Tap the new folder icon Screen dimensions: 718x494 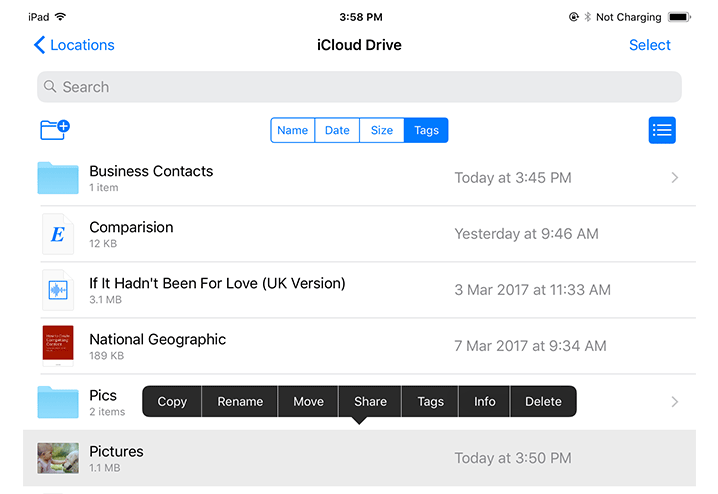54,130
